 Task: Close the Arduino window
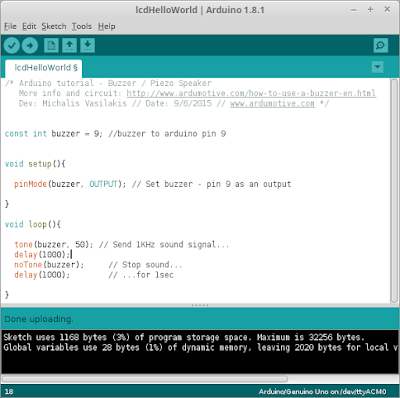[x=387, y=9]
